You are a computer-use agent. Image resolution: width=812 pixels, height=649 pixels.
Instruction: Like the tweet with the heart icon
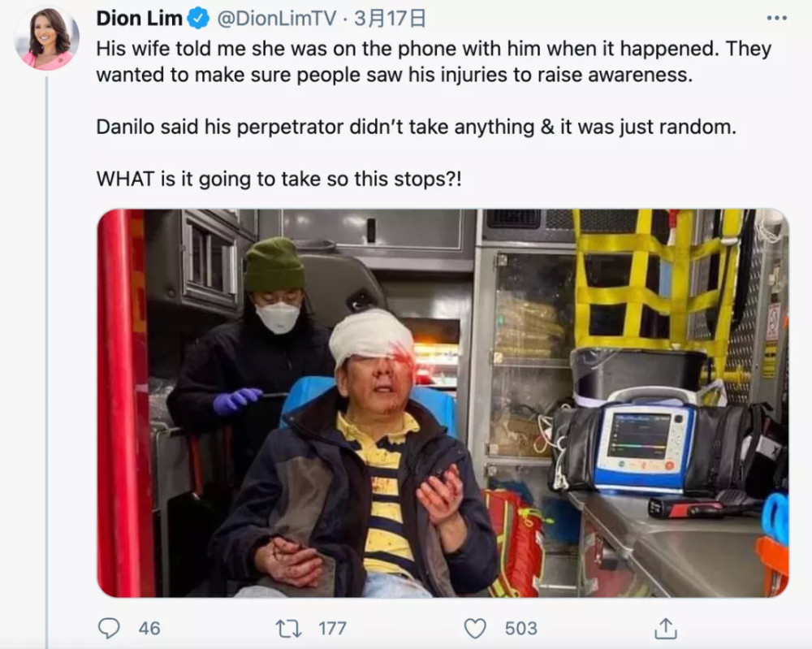click(x=475, y=628)
